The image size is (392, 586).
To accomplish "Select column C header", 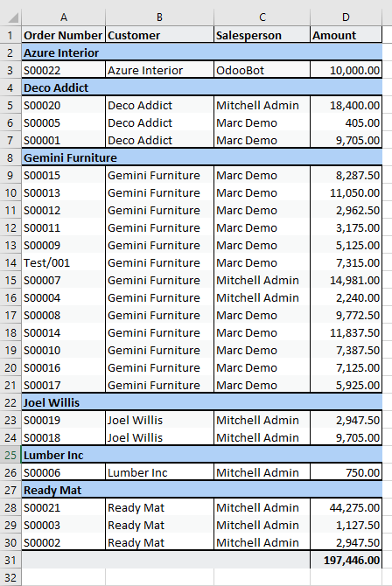I will (x=262, y=17).
